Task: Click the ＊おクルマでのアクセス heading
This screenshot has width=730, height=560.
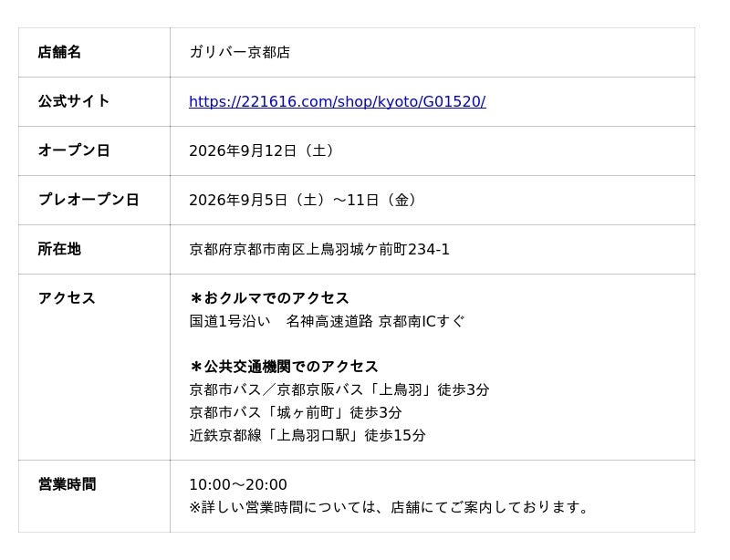Action: click(269, 298)
